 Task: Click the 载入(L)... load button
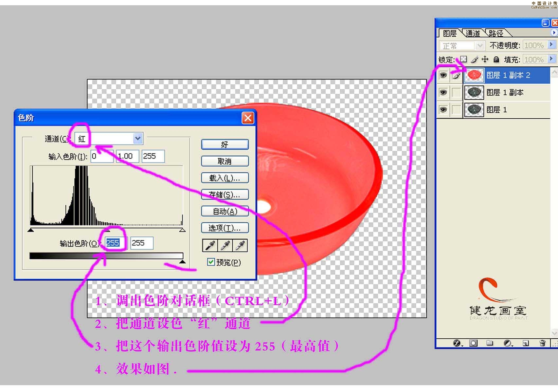click(x=225, y=178)
